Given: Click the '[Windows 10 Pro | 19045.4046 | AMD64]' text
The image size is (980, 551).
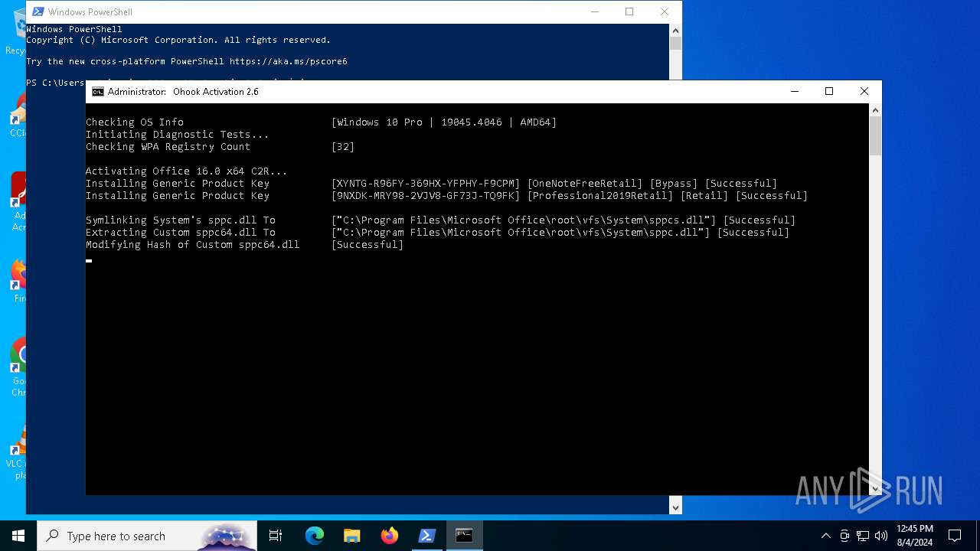Looking at the screenshot, I should pos(444,122).
